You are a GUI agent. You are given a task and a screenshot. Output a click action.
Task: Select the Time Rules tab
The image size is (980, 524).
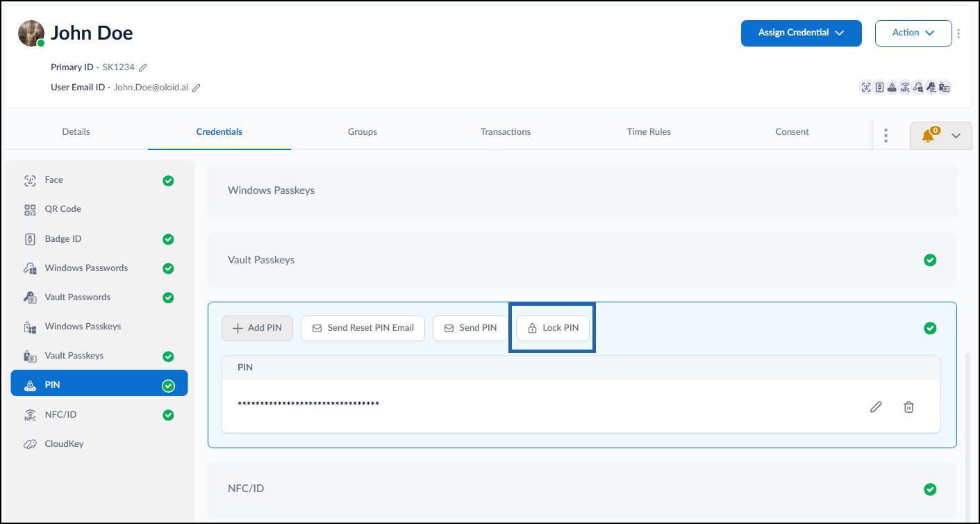pyautogui.click(x=649, y=131)
